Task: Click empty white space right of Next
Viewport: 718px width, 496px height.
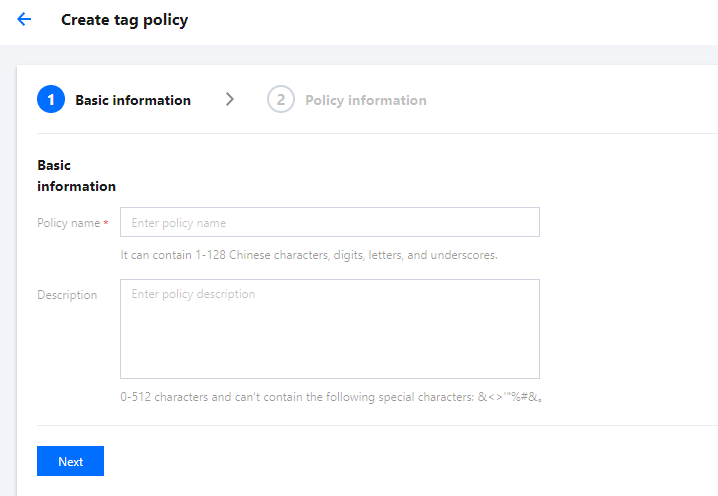Action: (400, 461)
